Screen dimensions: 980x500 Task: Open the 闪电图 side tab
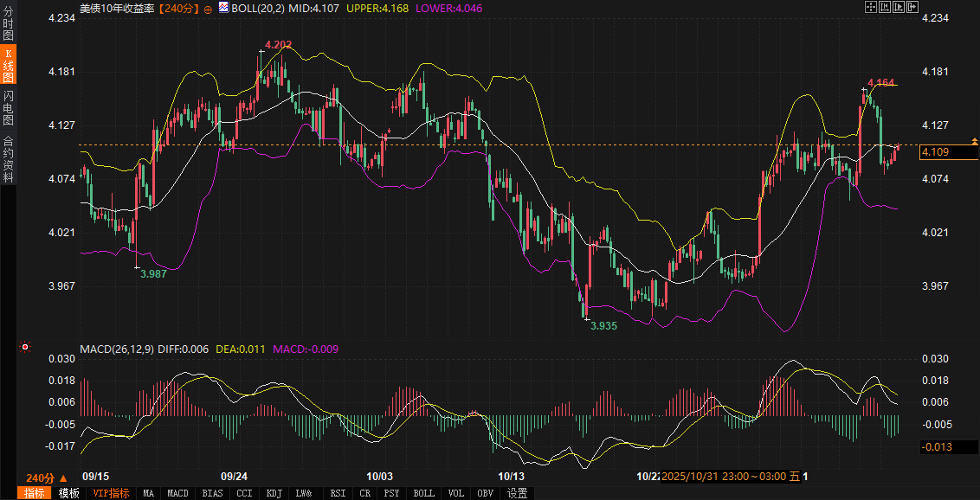point(9,107)
